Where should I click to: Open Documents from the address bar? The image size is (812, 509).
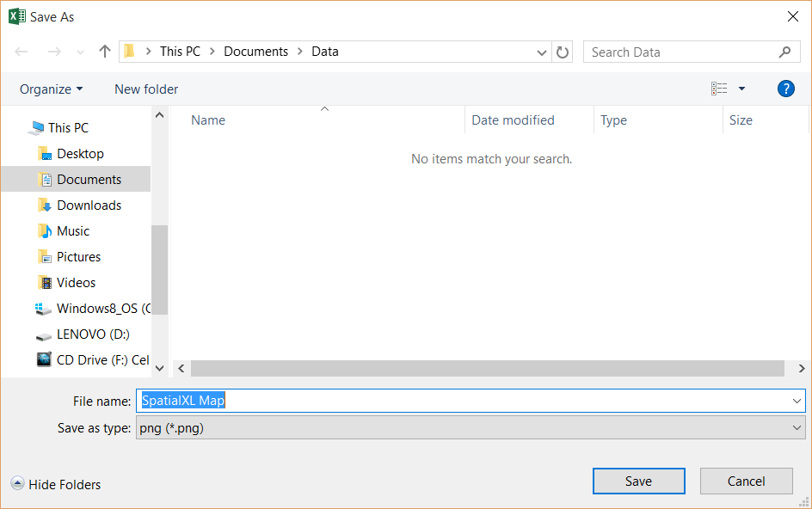(x=255, y=51)
